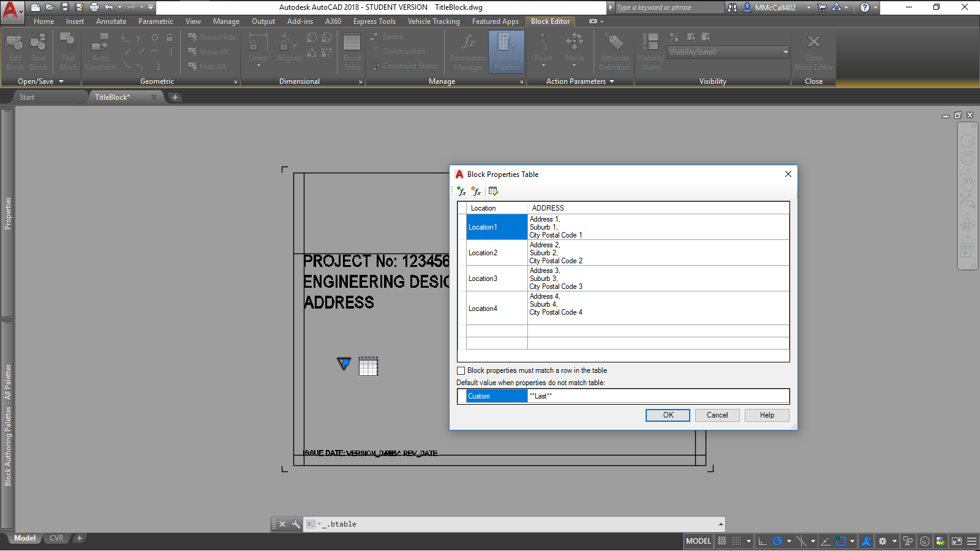980x551 pixels.
Task: Click the Undo arrow in the quick access toolbar
Action: pos(109,7)
